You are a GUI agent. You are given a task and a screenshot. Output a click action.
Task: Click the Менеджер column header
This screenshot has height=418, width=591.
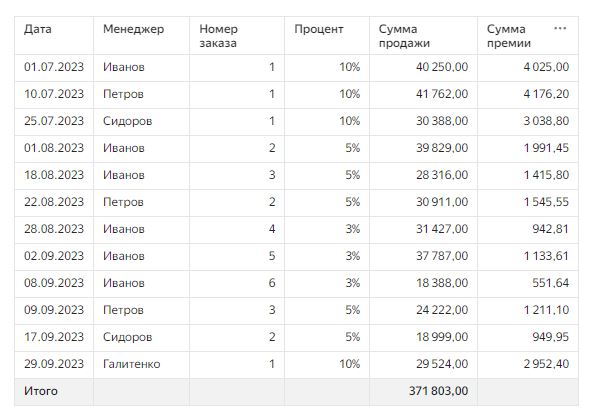[133, 29]
